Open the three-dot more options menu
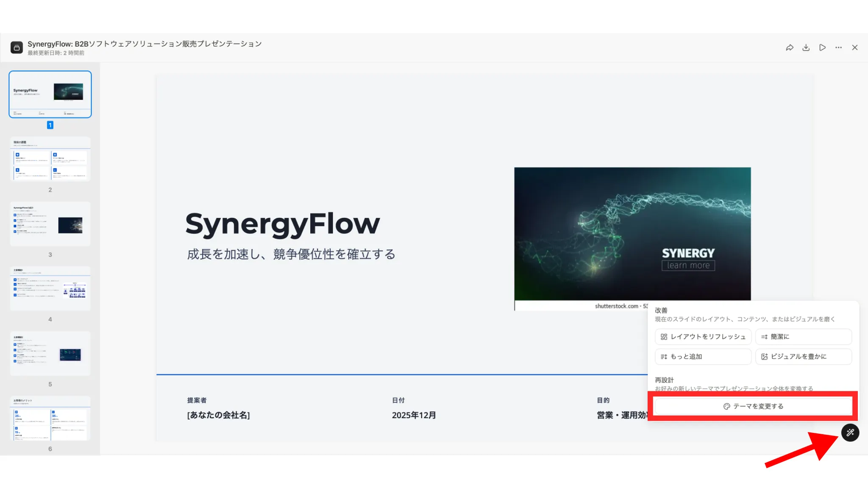Image resolution: width=868 pixels, height=488 pixels. click(x=838, y=47)
